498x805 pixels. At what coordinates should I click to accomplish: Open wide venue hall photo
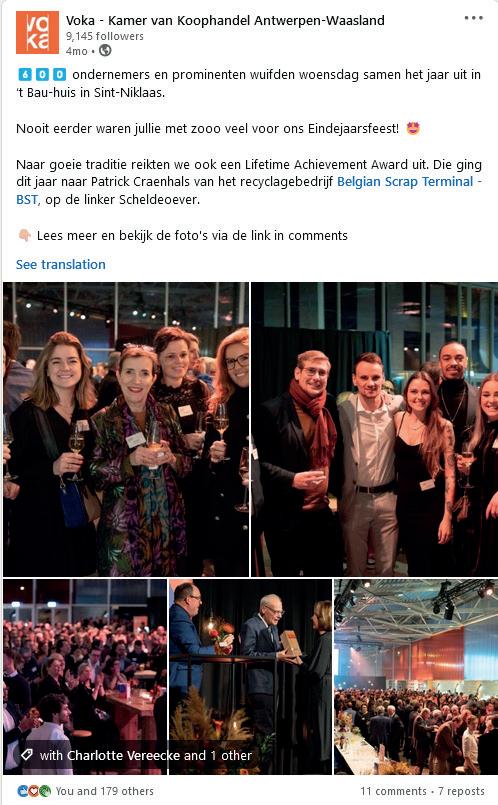click(416, 677)
